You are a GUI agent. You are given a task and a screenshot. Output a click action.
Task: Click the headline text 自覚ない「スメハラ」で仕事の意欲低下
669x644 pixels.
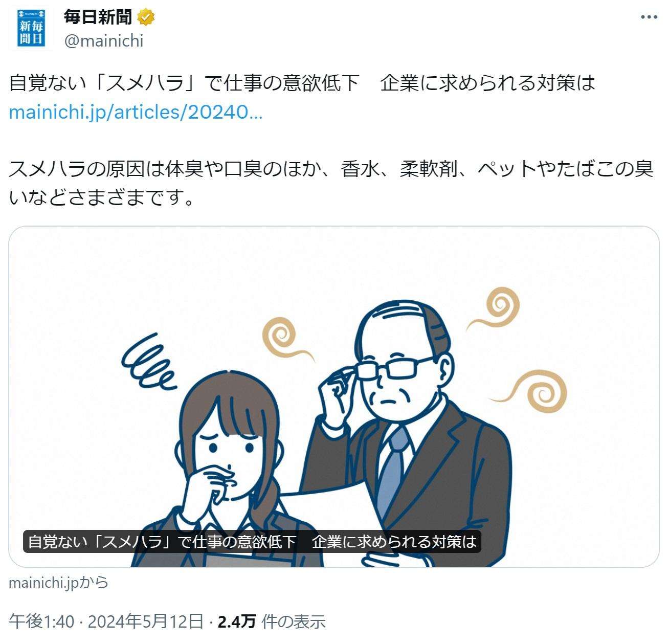[184, 83]
